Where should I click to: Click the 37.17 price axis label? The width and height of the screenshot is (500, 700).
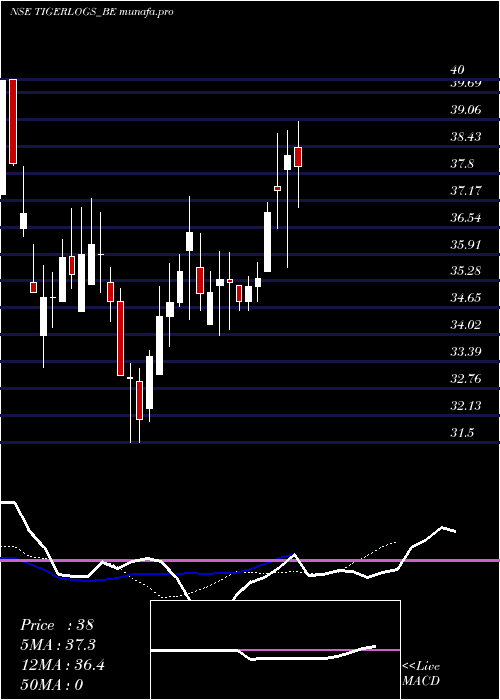(466, 191)
